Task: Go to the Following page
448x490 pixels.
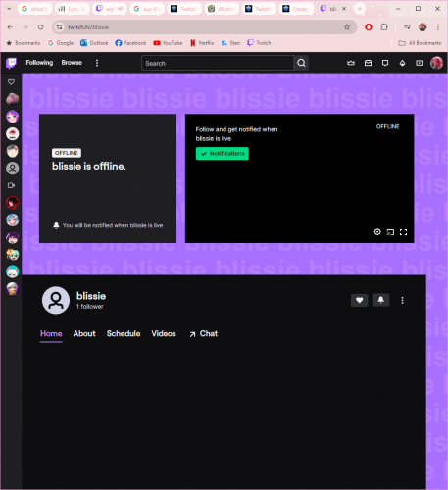Action: (39, 63)
